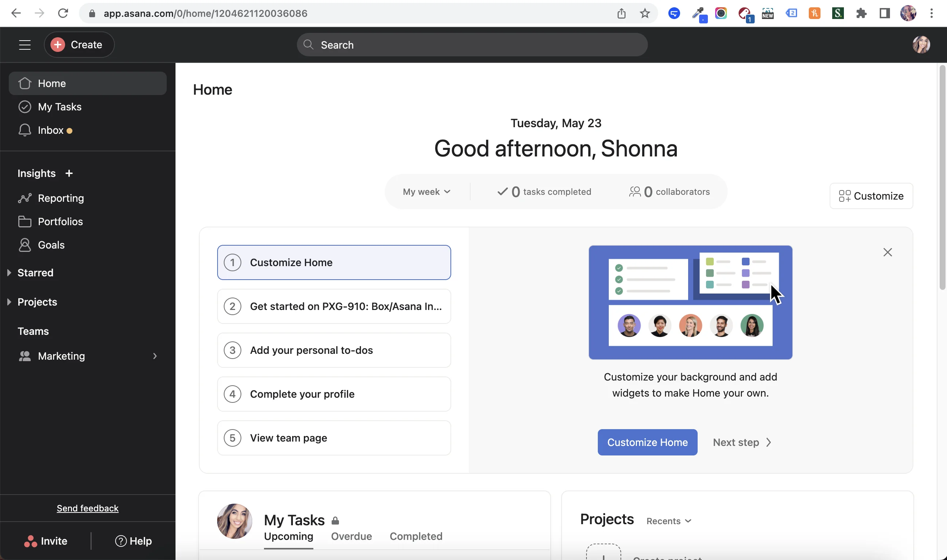This screenshot has height=560, width=947.
Task: Toggle the browser side panel icon
Action: [885, 14]
